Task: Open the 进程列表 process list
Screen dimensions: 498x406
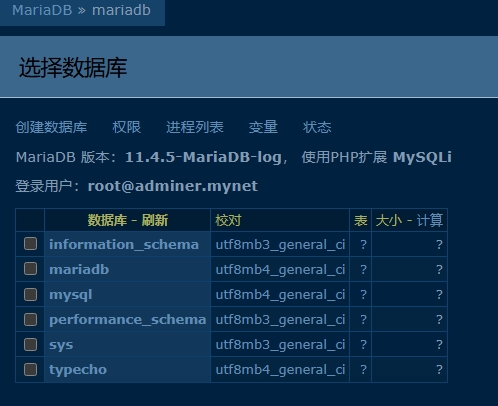Action: [x=195, y=127]
